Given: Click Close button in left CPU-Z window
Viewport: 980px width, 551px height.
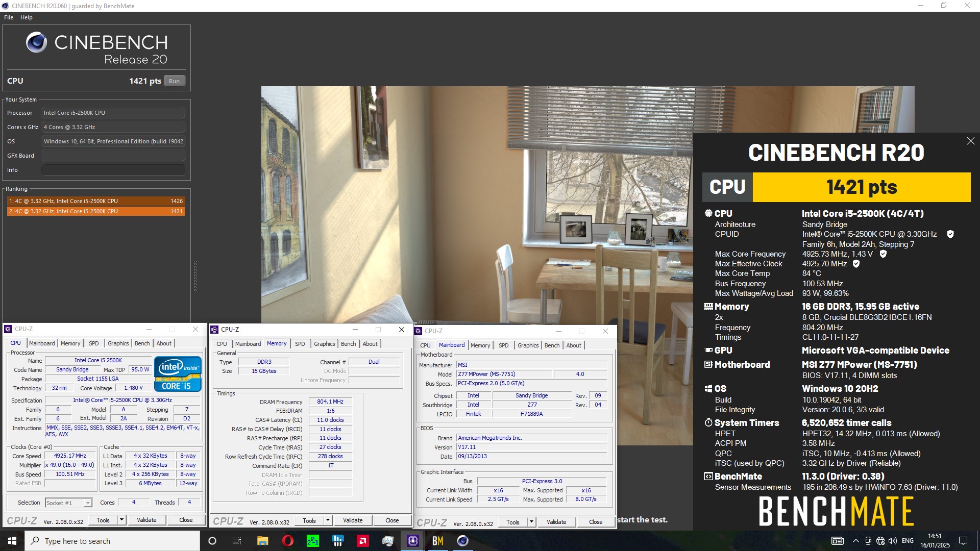Looking at the screenshot, I should [x=186, y=520].
